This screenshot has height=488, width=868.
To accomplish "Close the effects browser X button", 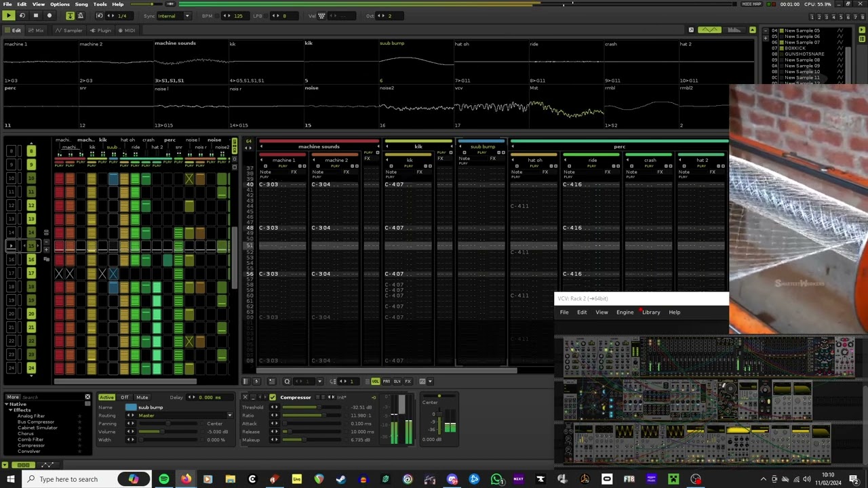I will click(87, 396).
